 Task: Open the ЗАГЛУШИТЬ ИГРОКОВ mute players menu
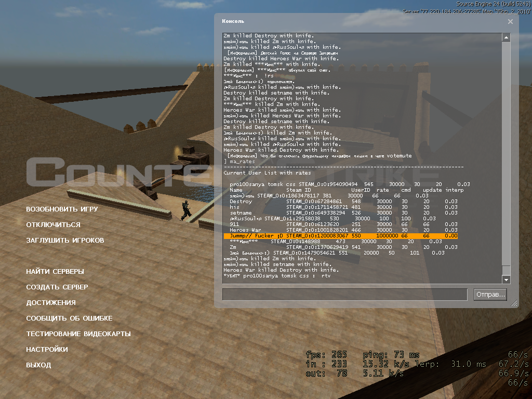pyautogui.click(x=65, y=240)
